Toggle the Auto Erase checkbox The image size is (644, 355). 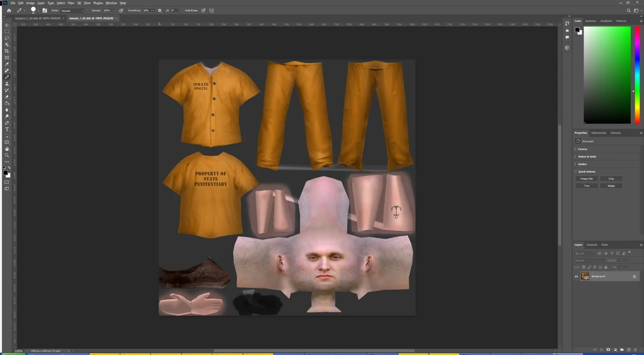click(183, 11)
